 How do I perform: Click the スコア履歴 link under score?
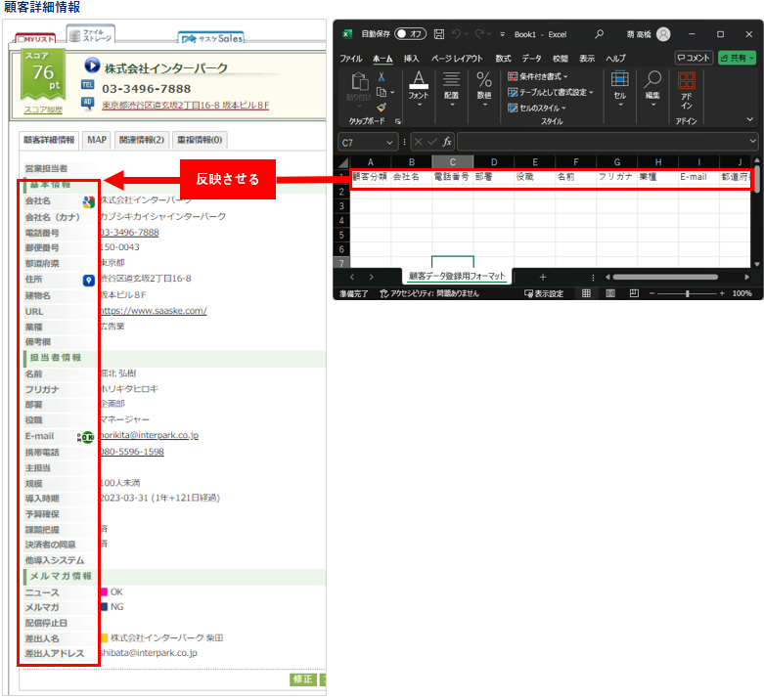[x=43, y=109]
